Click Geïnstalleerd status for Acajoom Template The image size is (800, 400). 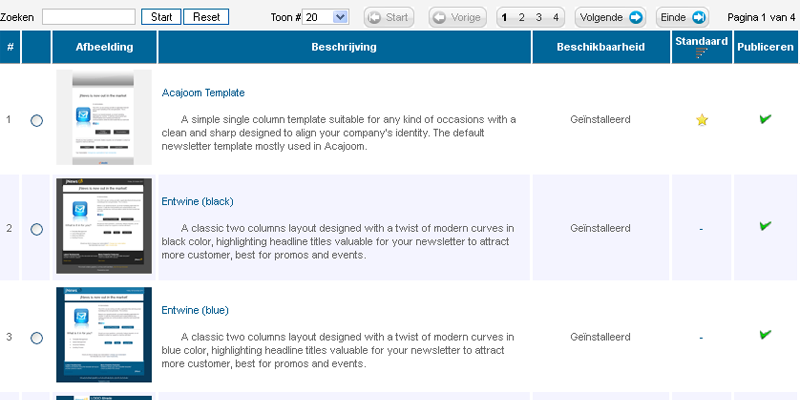[601, 119]
